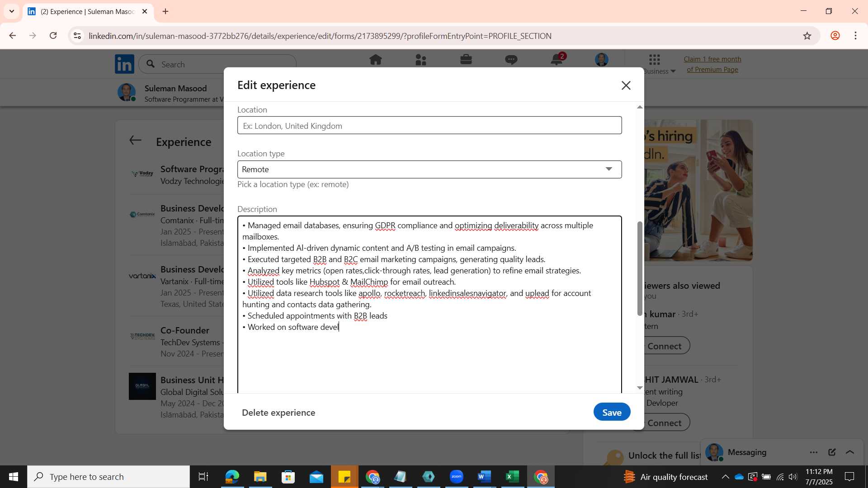This screenshot has height=488, width=868.
Task: Click the dialog scrollbar thumb
Action: pos(639,268)
